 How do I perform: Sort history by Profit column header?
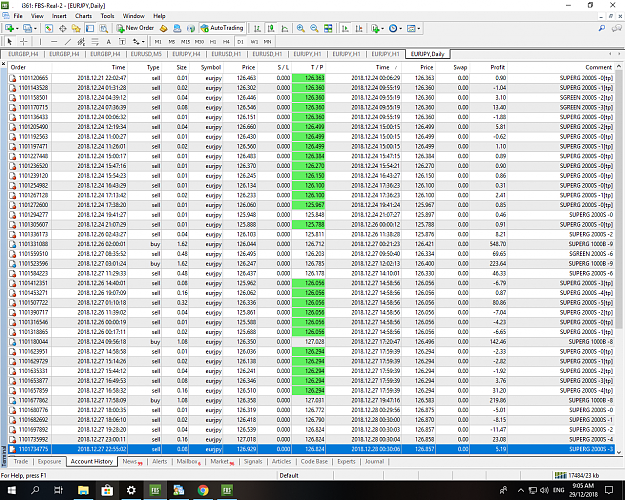[497, 67]
